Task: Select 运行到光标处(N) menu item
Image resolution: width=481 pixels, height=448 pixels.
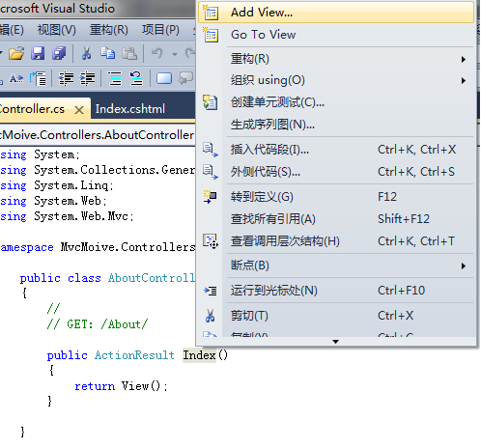Action: pyautogui.click(x=336, y=291)
